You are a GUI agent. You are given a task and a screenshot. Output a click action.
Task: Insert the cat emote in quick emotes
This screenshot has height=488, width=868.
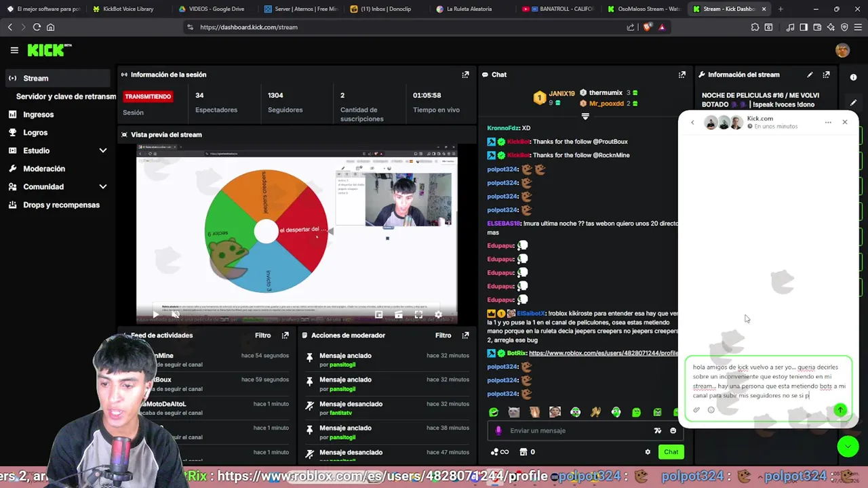click(514, 412)
